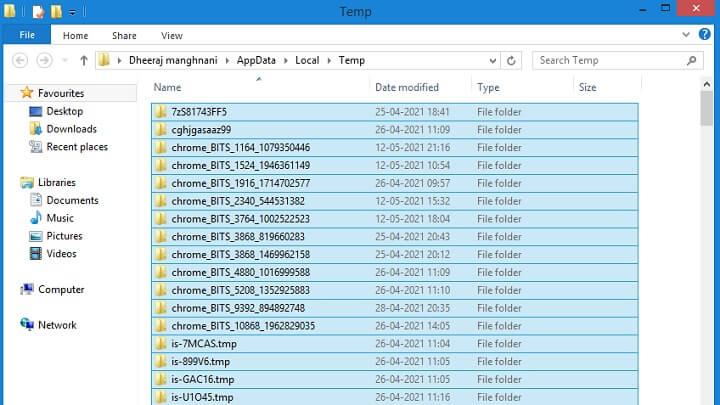Open the Help question mark icon
Image resolution: width=720 pixels, height=405 pixels.
tap(704, 34)
